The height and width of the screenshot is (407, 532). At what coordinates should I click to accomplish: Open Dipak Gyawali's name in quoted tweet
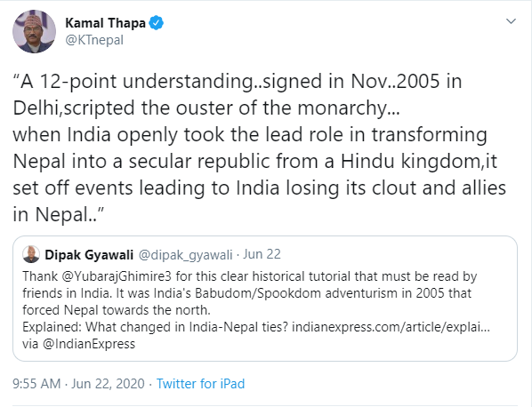coord(89,254)
